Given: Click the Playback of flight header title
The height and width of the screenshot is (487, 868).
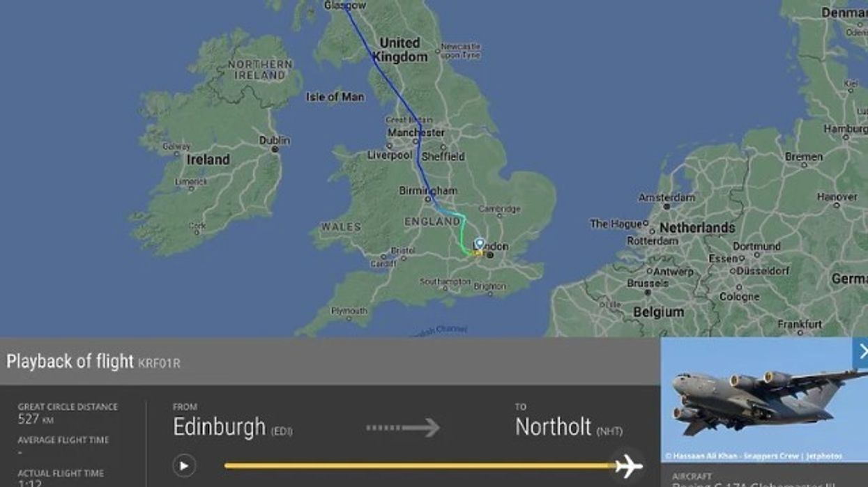Looking at the screenshot, I should tap(70, 362).
